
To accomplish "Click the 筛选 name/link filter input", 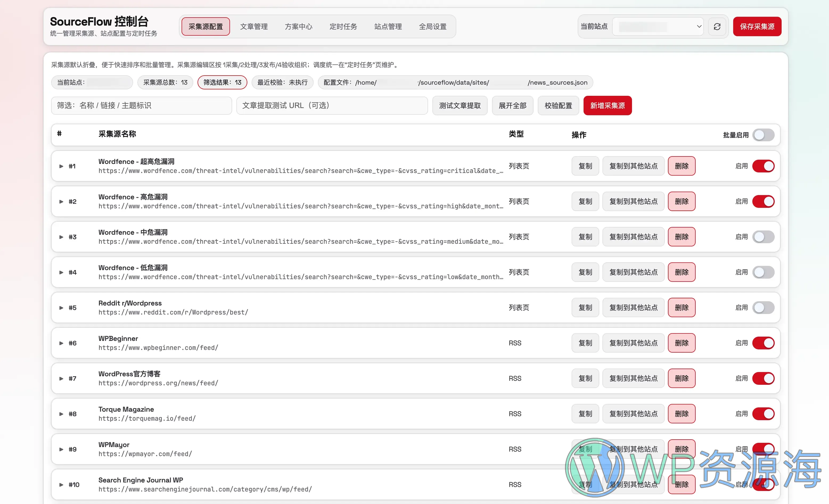I will click(141, 105).
